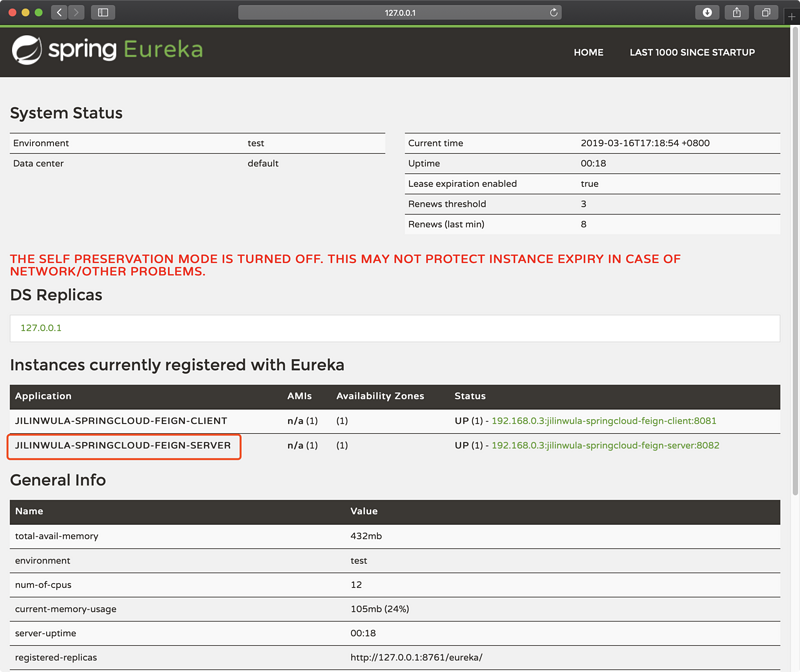
Task: Click the total-avail-memory value 432mb
Action: [366, 536]
